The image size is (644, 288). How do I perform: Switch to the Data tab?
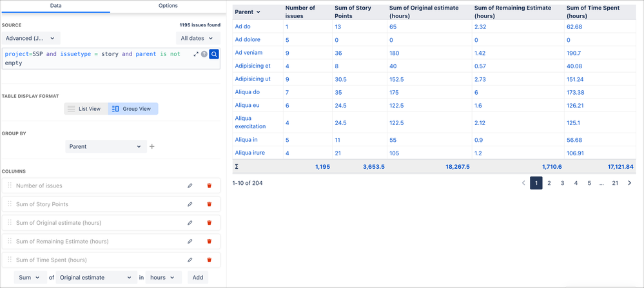pos(56,6)
